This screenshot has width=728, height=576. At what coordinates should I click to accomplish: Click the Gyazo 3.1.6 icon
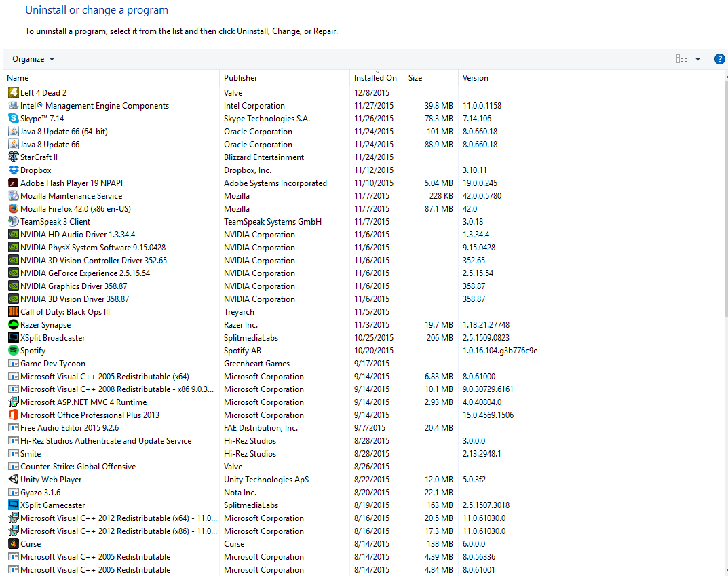coord(14,492)
